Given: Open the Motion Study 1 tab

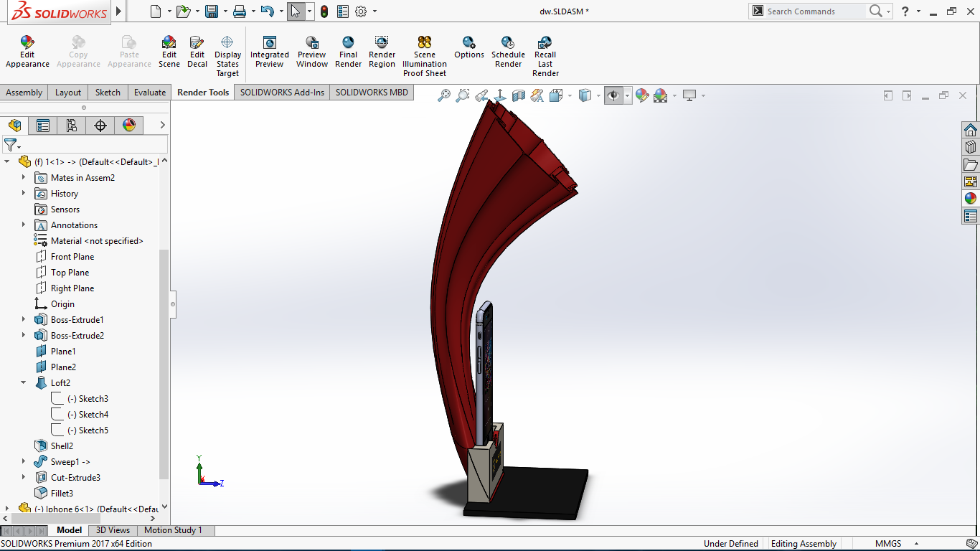Looking at the screenshot, I should 173,530.
